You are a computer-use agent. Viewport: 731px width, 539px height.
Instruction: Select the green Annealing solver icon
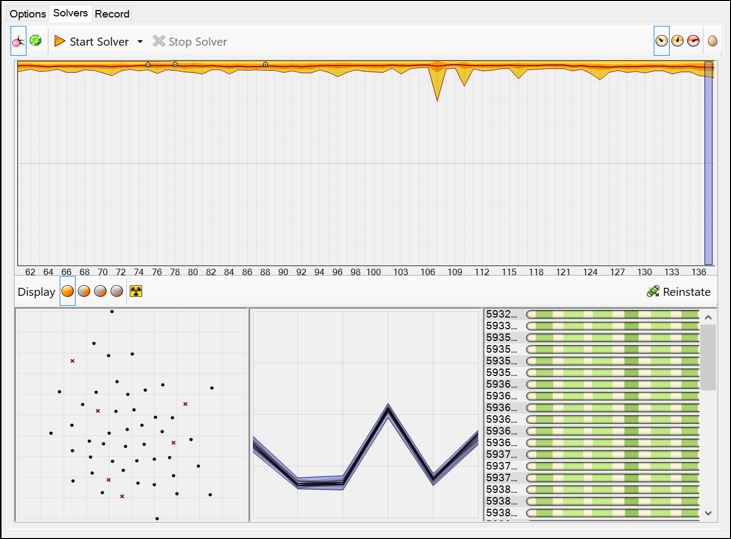(x=35, y=41)
